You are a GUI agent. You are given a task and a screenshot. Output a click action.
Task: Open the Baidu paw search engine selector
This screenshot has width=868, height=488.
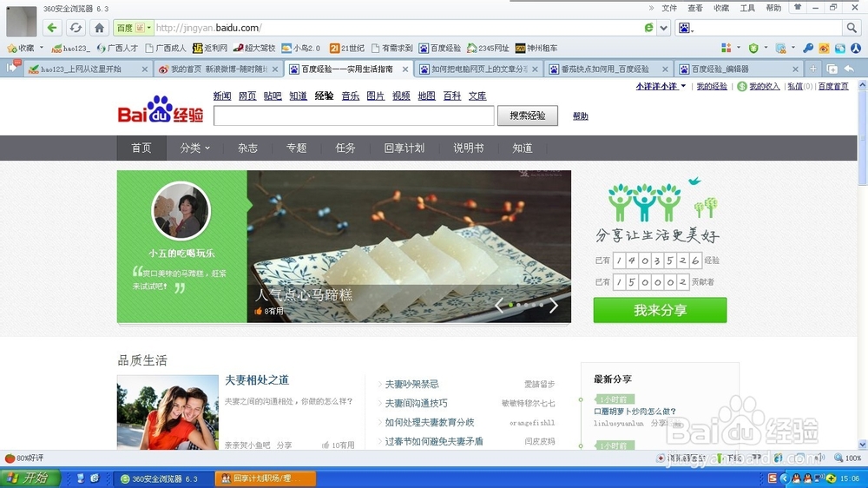(x=685, y=28)
